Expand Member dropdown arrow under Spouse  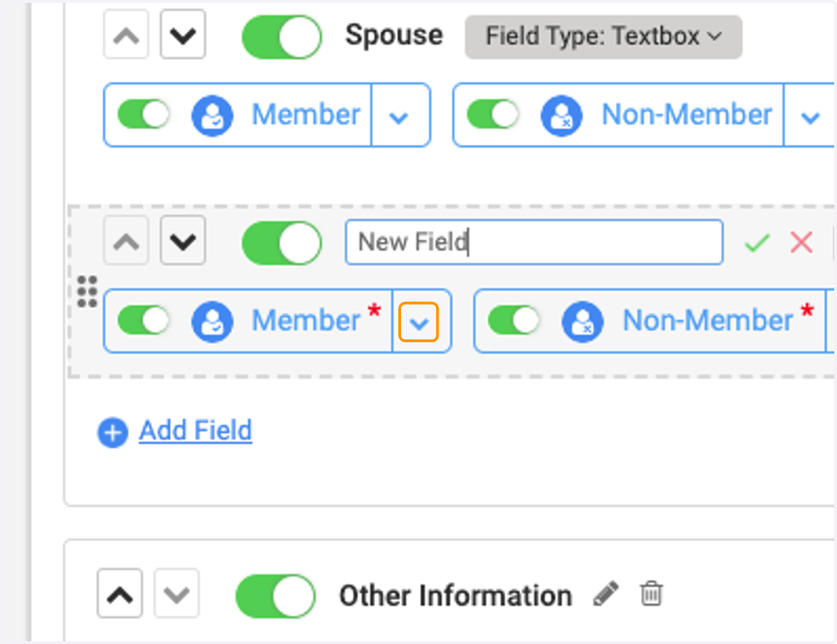(x=399, y=117)
